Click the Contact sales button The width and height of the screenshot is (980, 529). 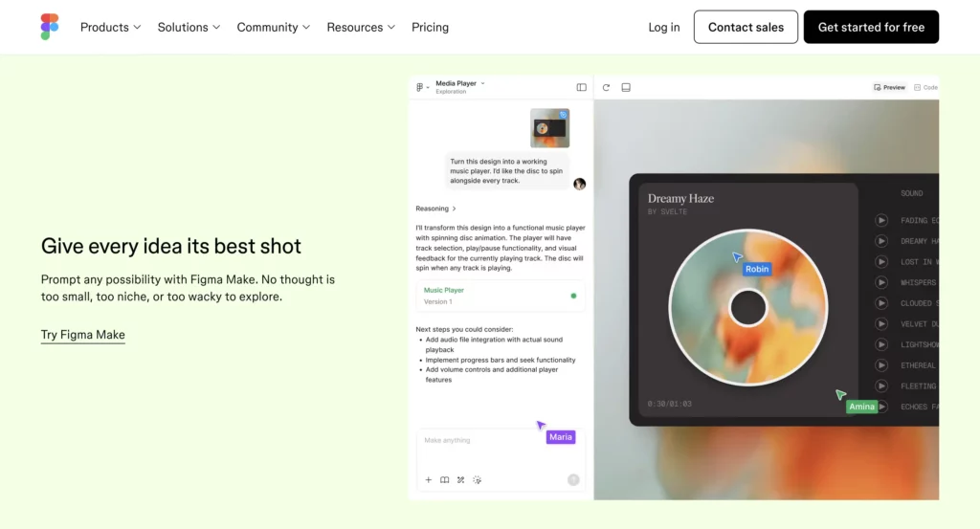[x=746, y=27]
